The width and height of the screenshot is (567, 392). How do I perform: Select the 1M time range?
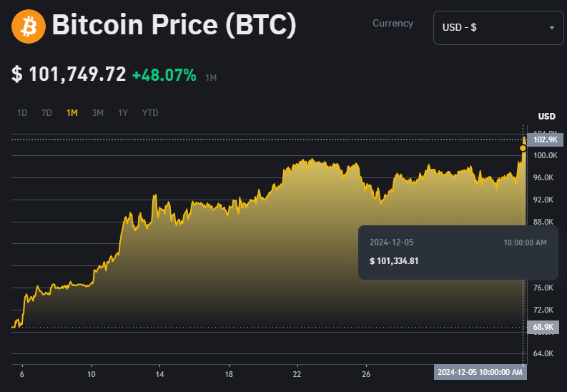click(72, 113)
